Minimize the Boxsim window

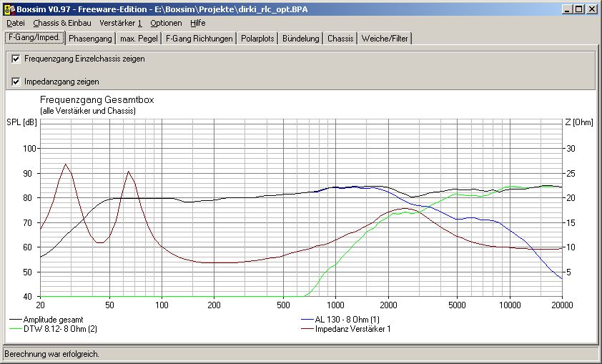pos(567,9)
